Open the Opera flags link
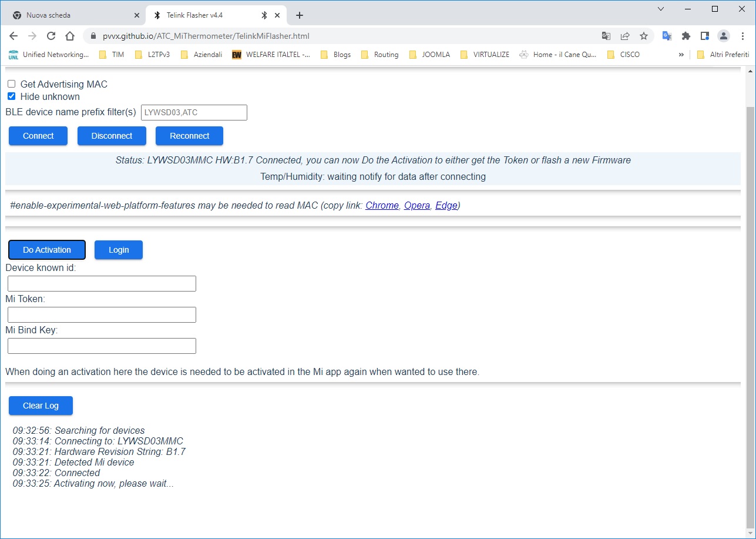The image size is (756, 539). 417,206
